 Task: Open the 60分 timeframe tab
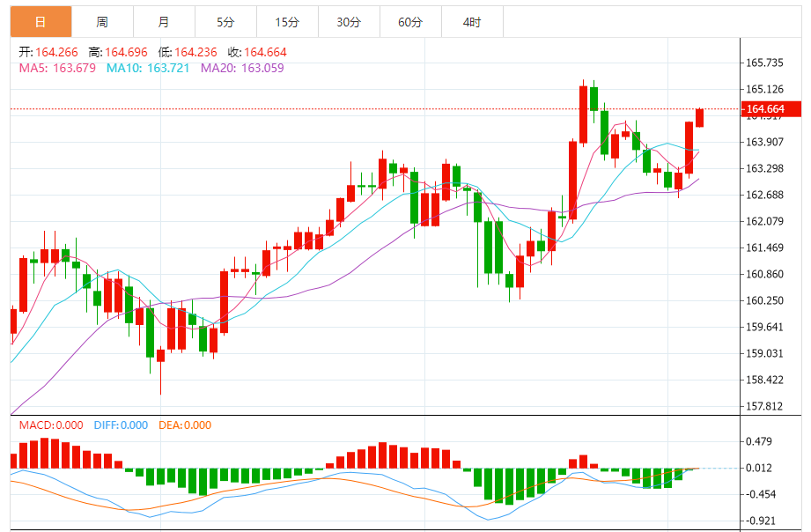point(410,22)
